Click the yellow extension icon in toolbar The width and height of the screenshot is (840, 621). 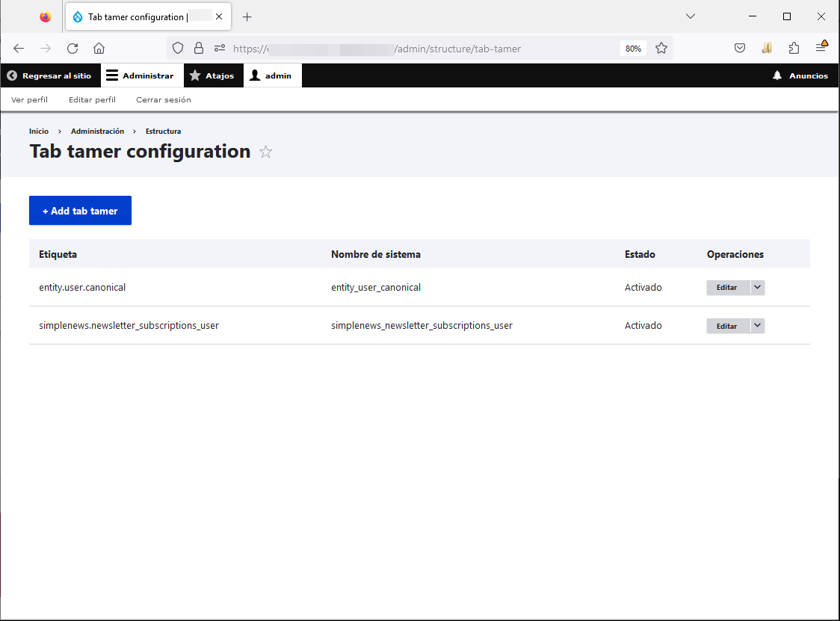pyautogui.click(x=768, y=49)
